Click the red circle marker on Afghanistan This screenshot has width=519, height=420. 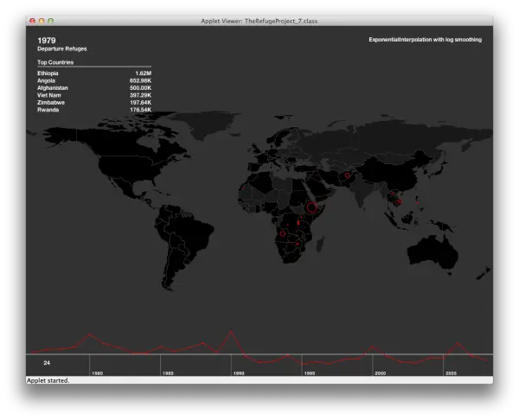pyautogui.click(x=347, y=175)
